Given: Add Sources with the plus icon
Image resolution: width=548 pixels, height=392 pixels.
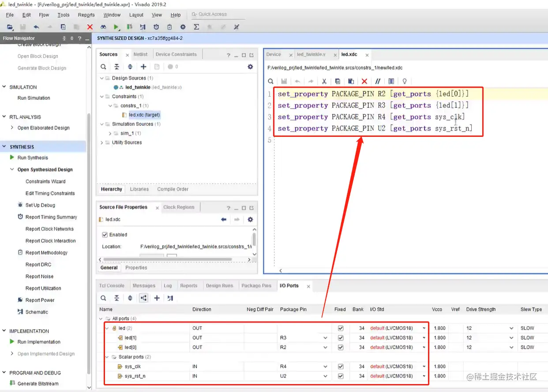Looking at the screenshot, I should 143,67.
